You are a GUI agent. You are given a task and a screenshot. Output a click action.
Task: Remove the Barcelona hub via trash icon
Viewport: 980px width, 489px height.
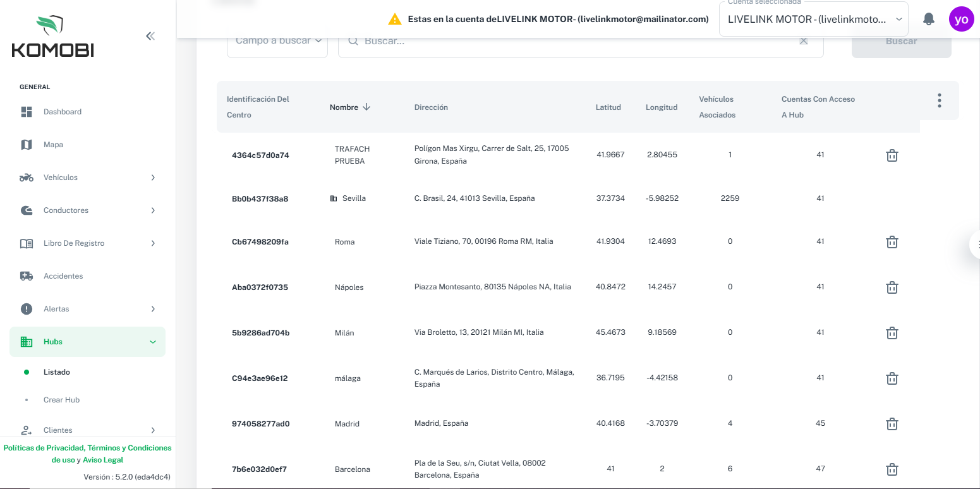892,469
